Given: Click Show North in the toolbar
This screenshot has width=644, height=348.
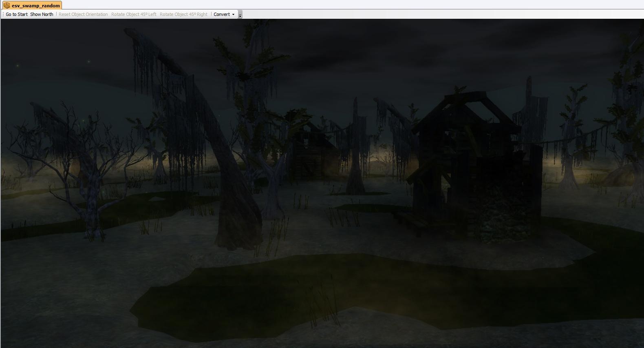Looking at the screenshot, I should pyautogui.click(x=42, y=14).
